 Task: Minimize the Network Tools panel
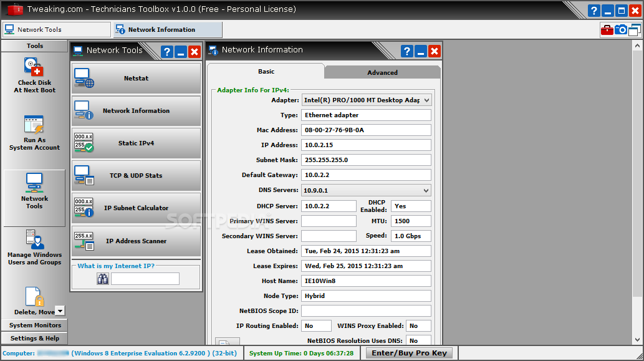coord(181,52)
